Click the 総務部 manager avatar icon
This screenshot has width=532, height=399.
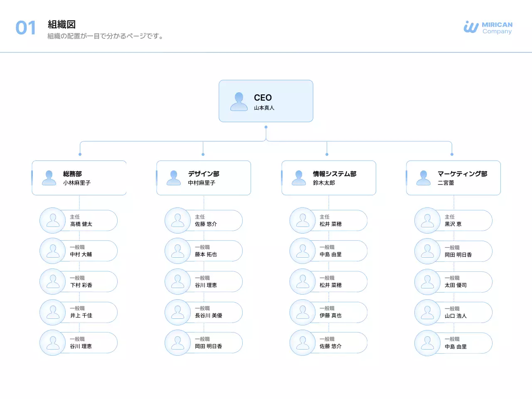49,178
